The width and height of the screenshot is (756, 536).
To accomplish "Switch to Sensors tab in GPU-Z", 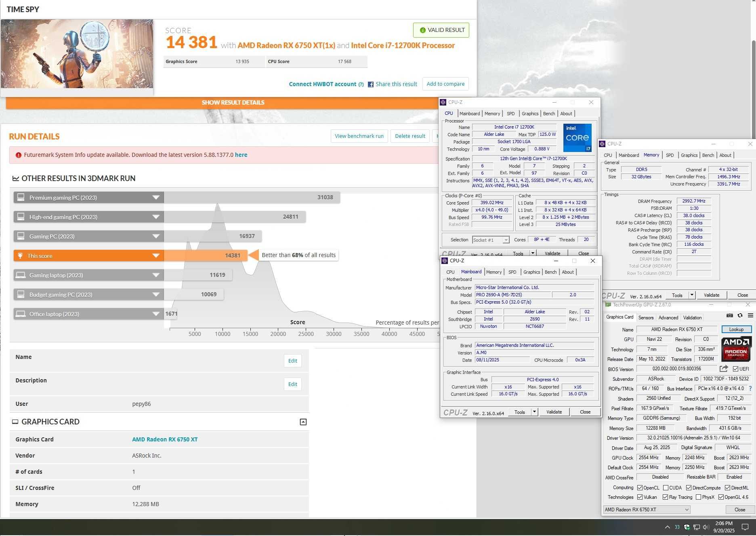I will tap(646, 318).
